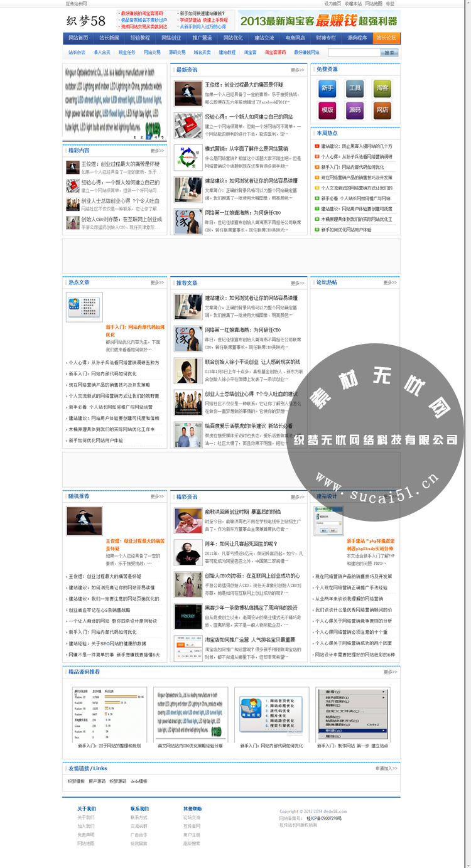Open the 站长新闻 navigation tab
This screenshot has height=868, width=471.
[x=109, y=38]
